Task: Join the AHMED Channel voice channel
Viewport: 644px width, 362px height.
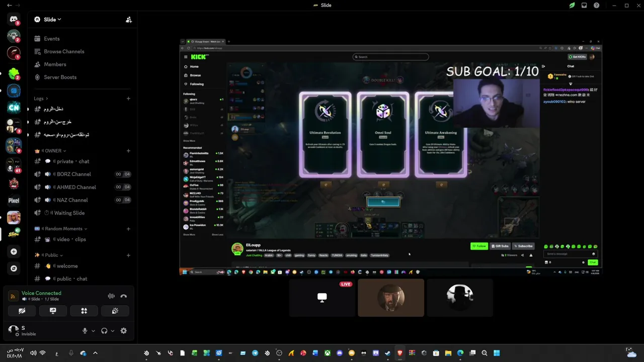Action: click(x=82, y=187)
